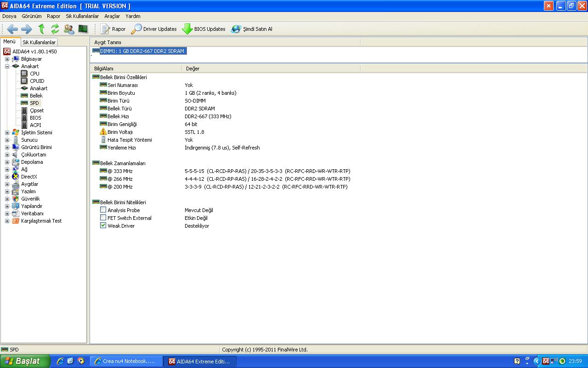Expand the Depolama tree node
The image size is (588, 368).
(7, 162)
